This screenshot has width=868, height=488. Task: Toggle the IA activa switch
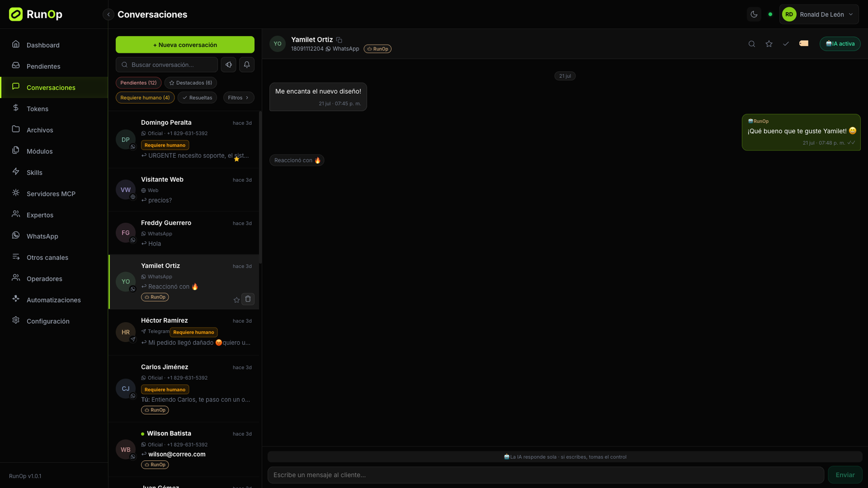point(840,44)
